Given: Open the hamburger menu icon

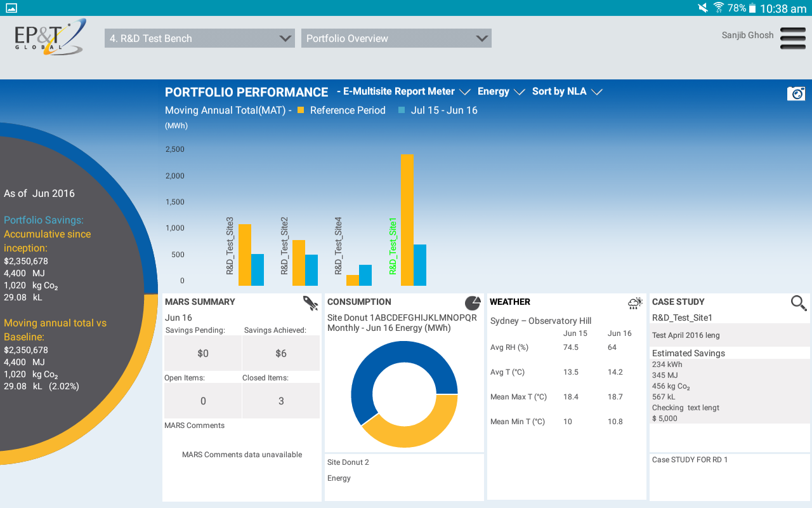Looking at the screenshot, I should [x=792, y=38].
